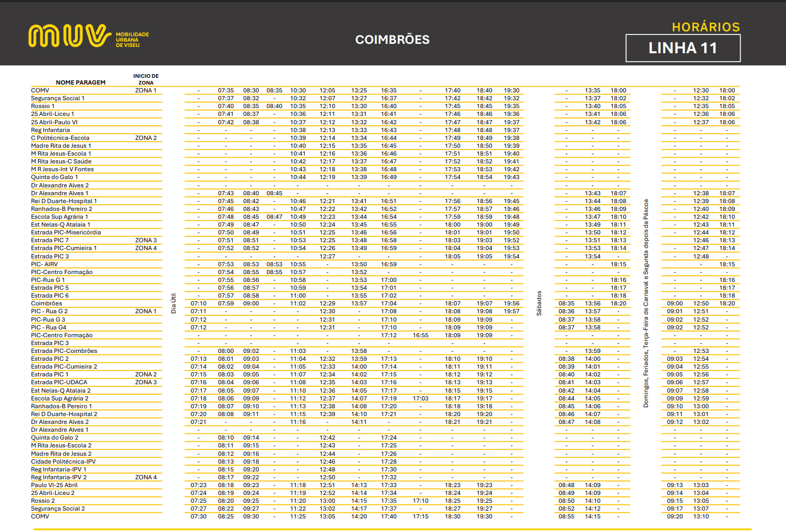The height and width of the screenshot is (532, 786).
Task: Select the Segurança Social 1 stop
Action: [57, 98]
